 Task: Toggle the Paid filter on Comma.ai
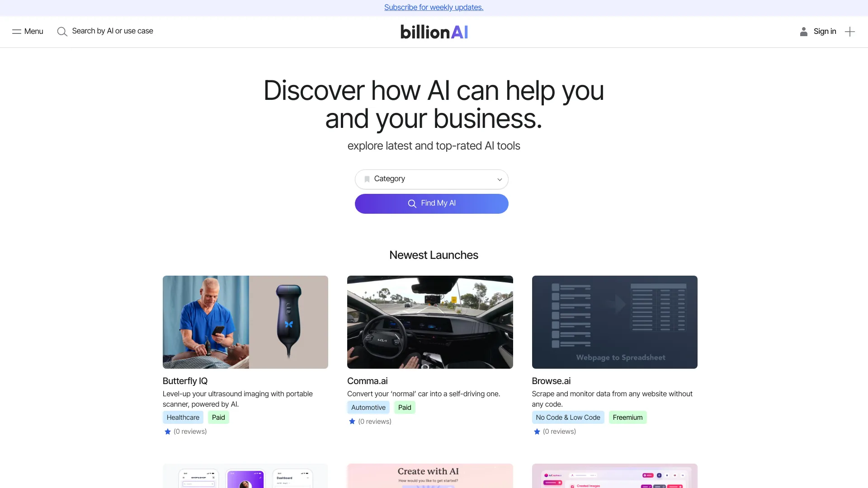coord(404,407)
